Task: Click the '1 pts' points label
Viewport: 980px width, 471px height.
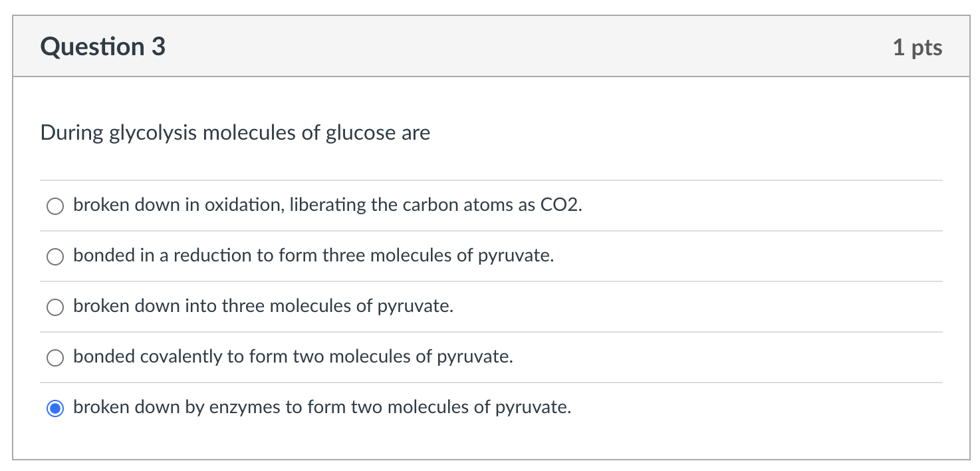Action: click(917, 47)
